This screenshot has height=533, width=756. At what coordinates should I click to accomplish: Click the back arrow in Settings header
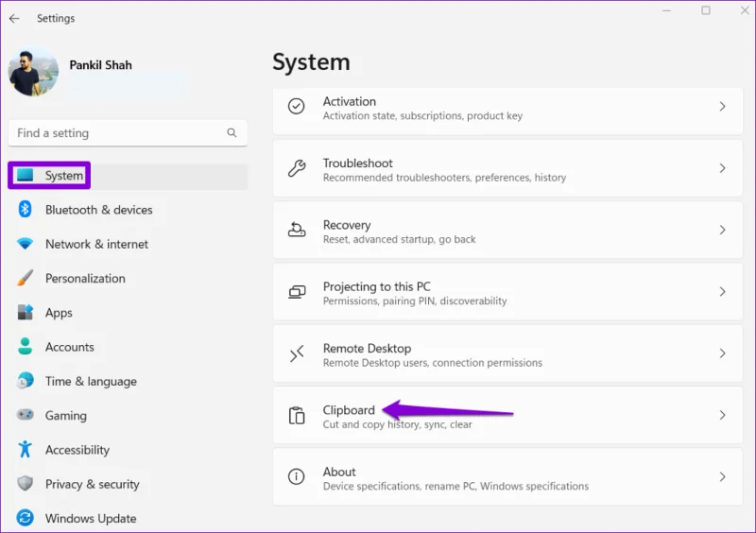tap(14, 18)
